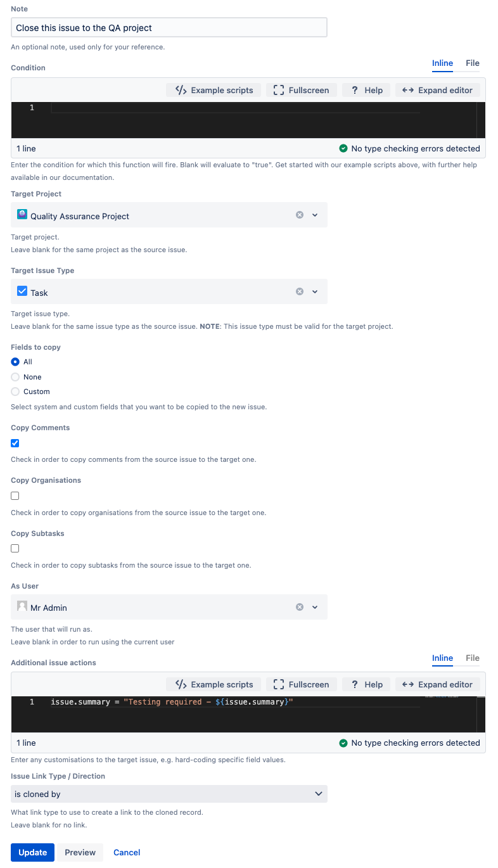Clear the Task issue type selection

[300, 291]
